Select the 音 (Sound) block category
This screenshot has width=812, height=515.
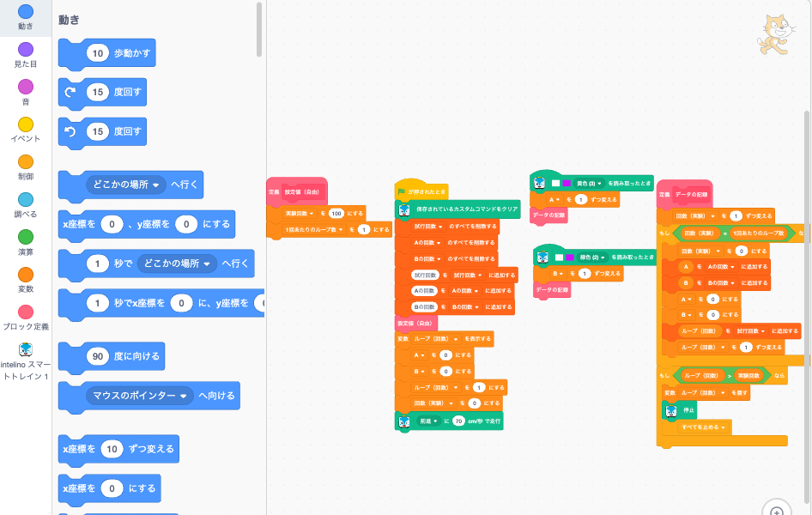pyautogui.click(x=26, y=94)
